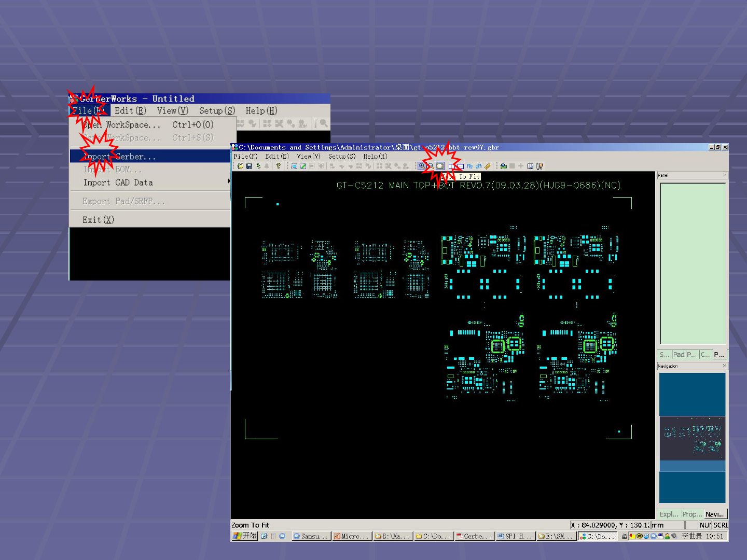Open the Help menu in the Gerber viewer window
The width and height of the screenshot is (747, 560).
point(375,156)
